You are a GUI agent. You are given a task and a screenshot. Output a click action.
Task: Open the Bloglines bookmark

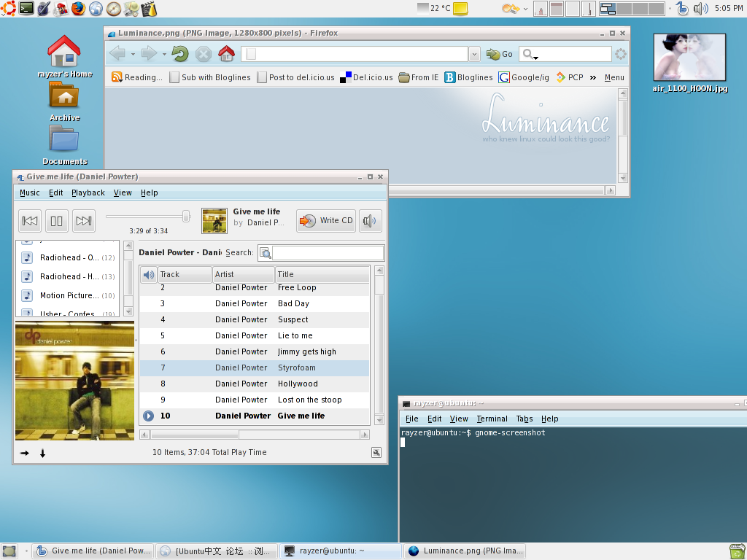[468, 77]
